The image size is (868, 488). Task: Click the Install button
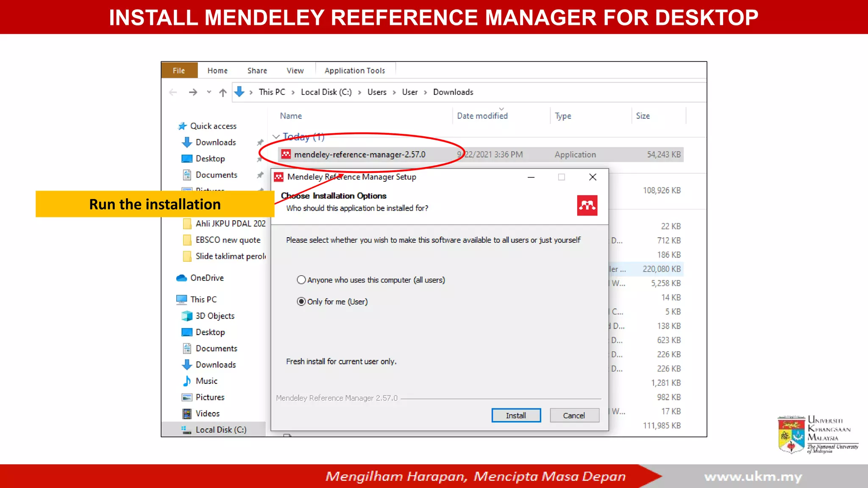click(x=516, y=416)
